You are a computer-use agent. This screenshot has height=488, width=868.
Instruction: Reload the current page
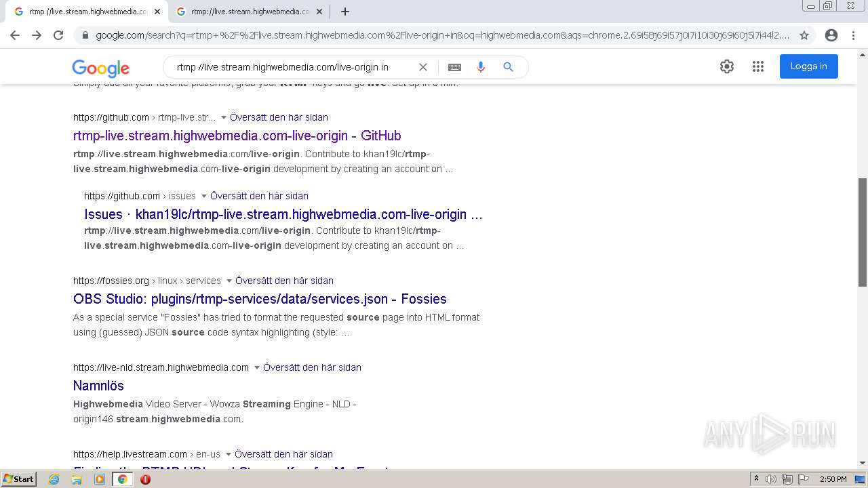point(58,35)
